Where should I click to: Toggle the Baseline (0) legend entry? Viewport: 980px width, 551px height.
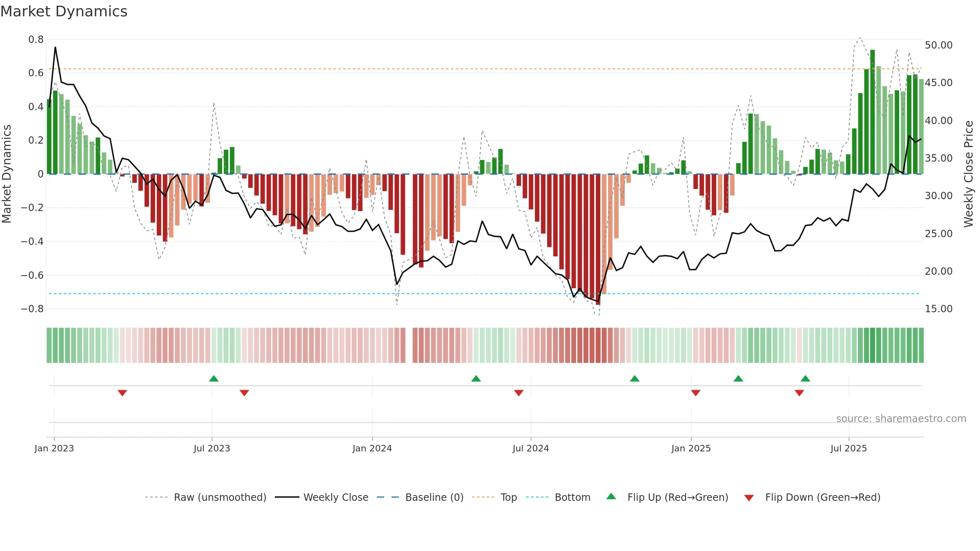[420, 497]
